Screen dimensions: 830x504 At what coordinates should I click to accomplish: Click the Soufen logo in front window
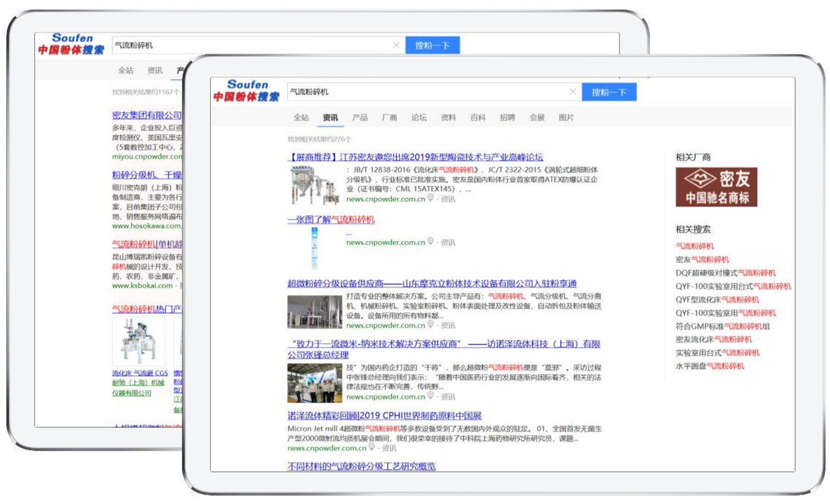[246, 90]
